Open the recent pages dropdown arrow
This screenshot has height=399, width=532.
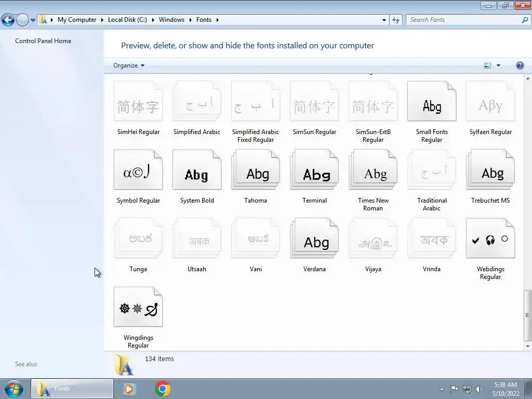pos(33,20)
